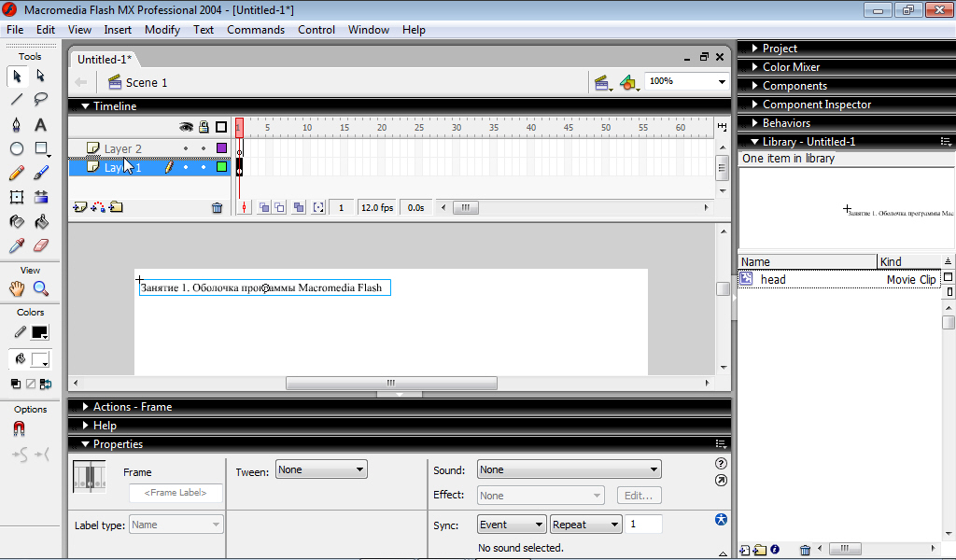Select the Eyedropper tool
The image size is (956, 560).
(x=17, y=245)
